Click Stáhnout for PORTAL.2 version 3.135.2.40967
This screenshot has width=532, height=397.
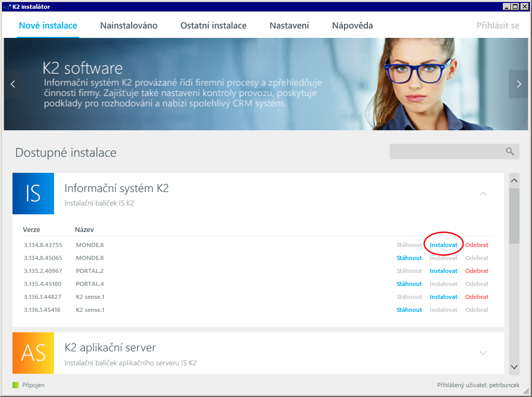pyautogui.click(x=409, y=271)
